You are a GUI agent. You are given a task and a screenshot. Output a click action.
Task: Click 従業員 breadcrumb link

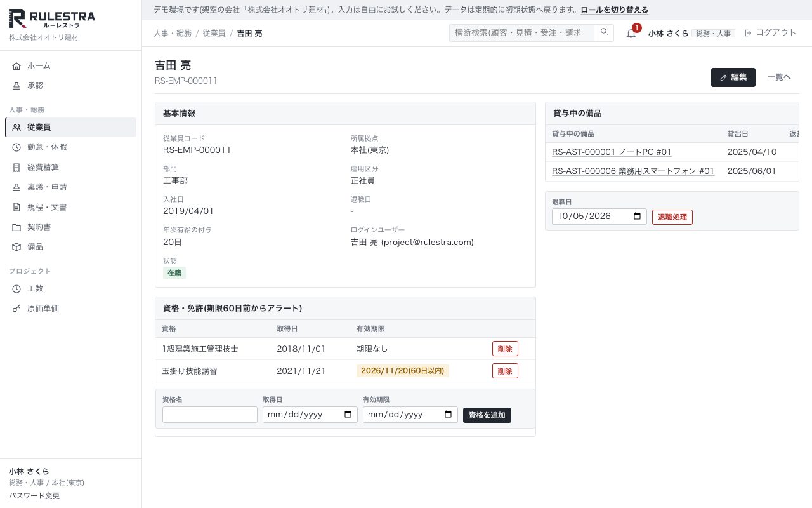pyautogui.click(x=214, y=33)
